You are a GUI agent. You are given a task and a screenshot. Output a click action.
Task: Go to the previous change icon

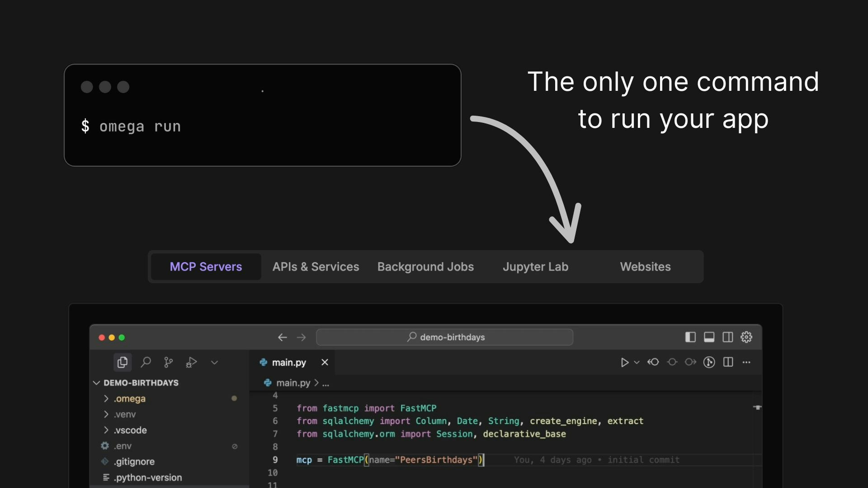tap(653, 362)
